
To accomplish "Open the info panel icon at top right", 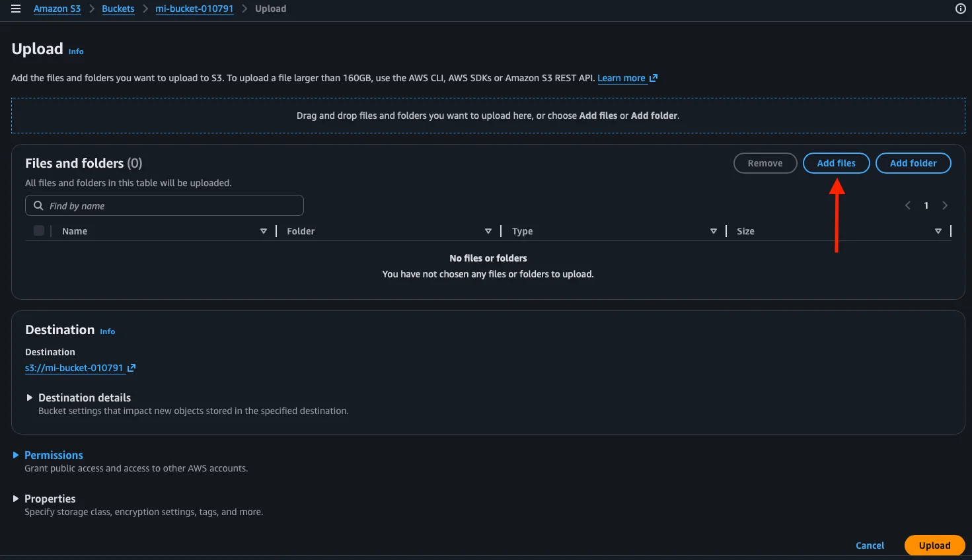I will point(961,9).
